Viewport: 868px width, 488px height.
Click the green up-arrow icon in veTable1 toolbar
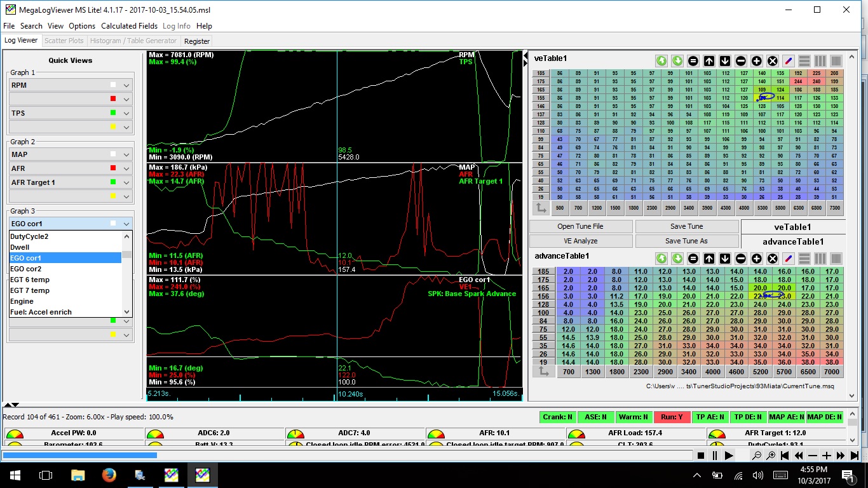pyautogui.click(x=661, y=61)
